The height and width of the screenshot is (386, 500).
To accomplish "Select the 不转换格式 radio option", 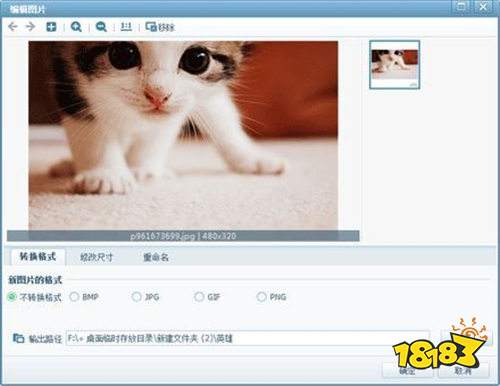I will click(35, 297).
